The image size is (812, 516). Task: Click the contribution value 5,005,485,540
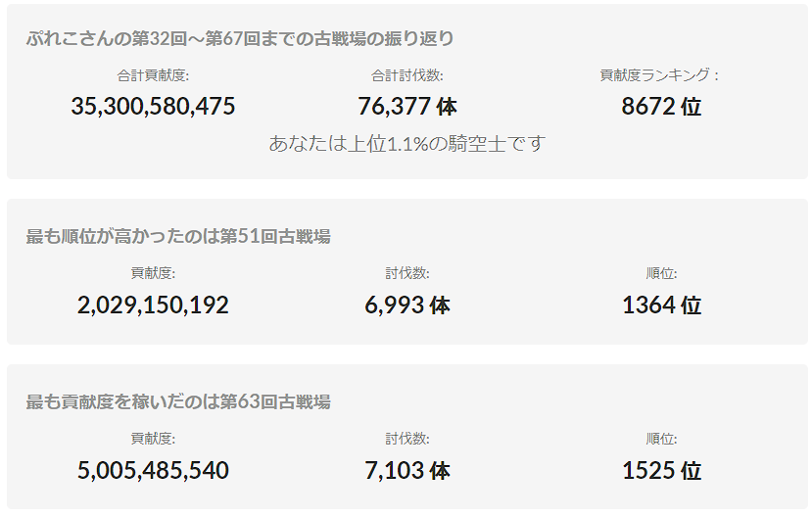click(x=153, y=470)
